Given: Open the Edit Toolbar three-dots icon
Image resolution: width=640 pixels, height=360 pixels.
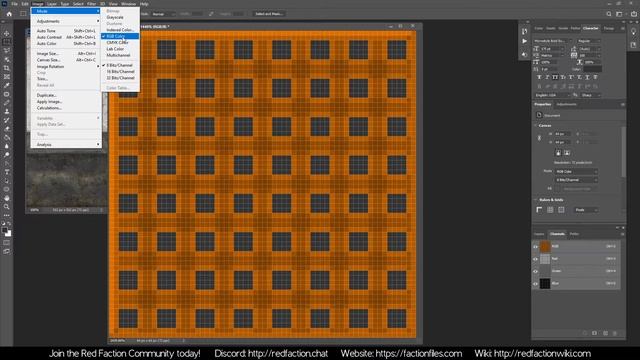Looking at the screenshot, I should pyautogui.click(x=7, y=215).
